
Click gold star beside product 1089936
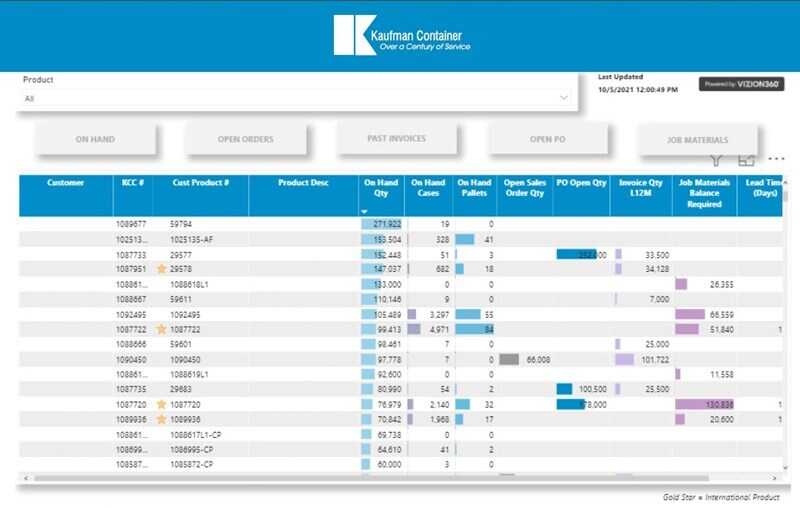click(161, 420)
